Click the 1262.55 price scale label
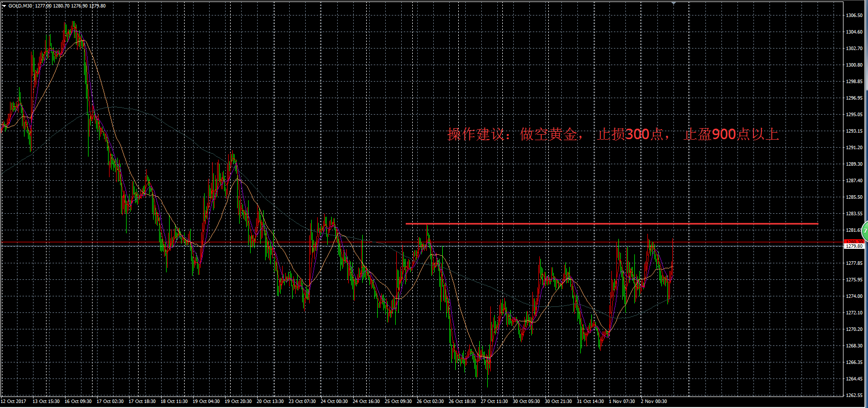The width and height of the screenshot is (868, 408). tap(854, 395)
